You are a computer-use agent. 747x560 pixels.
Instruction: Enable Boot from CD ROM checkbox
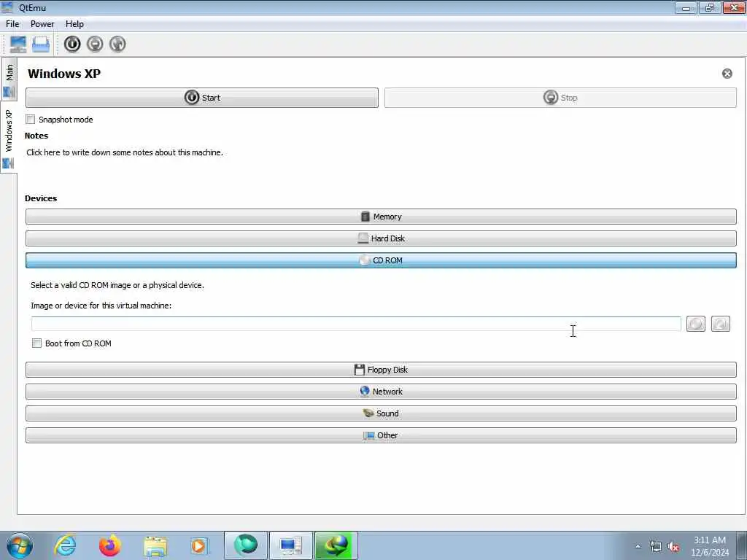[x=36, y=343]
